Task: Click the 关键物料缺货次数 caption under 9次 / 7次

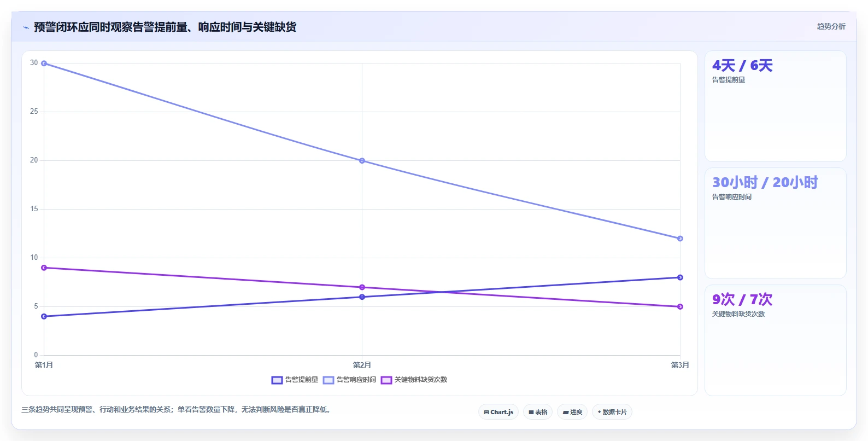Action: click(738, 314)
